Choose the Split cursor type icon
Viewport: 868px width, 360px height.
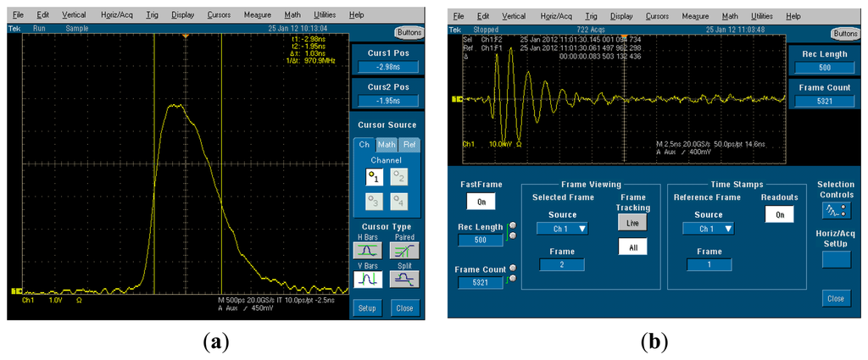[404, 278]
